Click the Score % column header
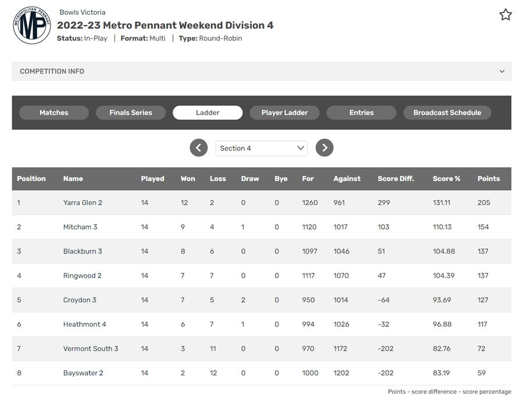Screen dimensions: 532x406 446,179
